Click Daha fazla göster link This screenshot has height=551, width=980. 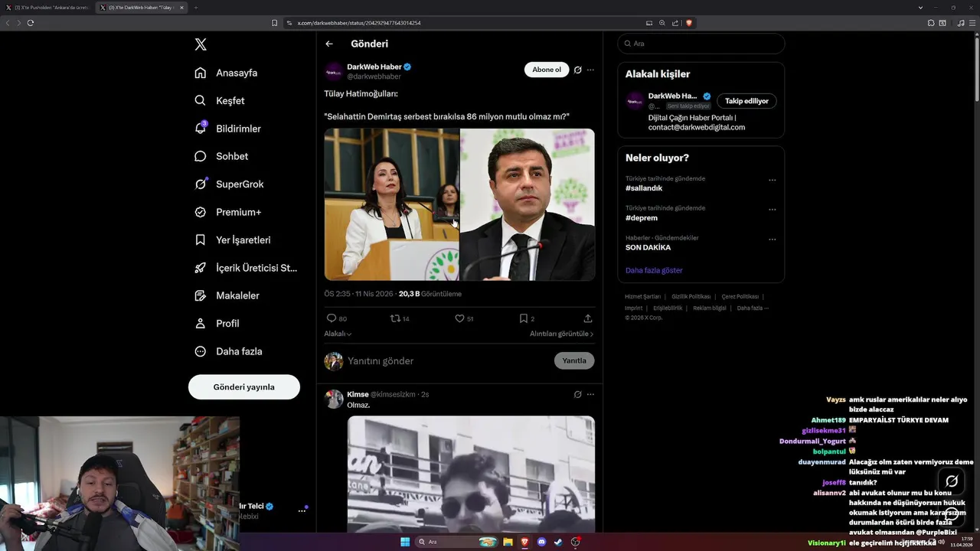pyautogui.click(x=654, y=270)
